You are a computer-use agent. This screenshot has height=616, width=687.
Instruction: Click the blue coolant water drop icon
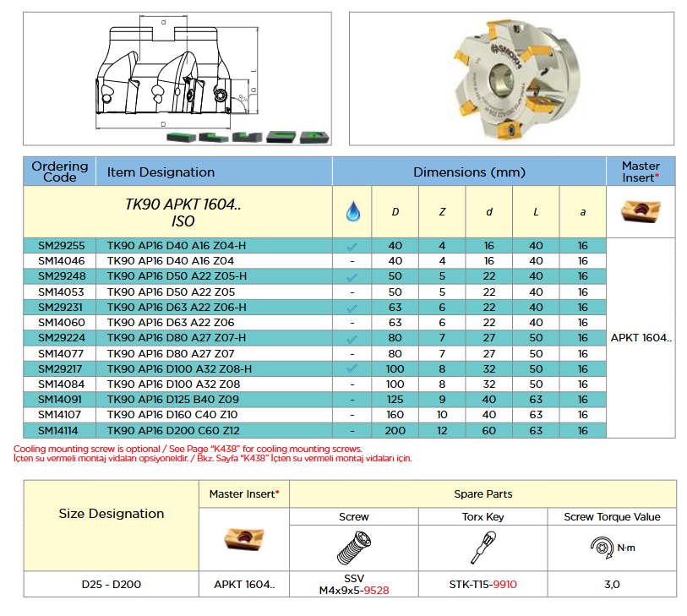[352, 212]
